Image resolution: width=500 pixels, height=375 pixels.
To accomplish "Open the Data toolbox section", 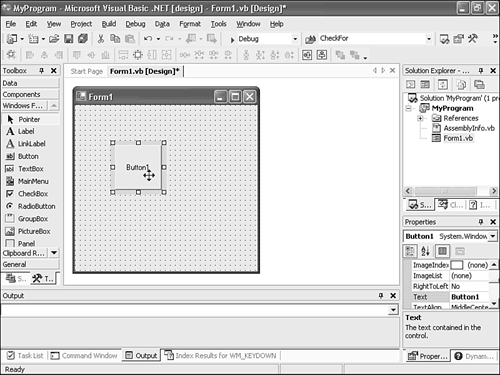I will point(31,83).
